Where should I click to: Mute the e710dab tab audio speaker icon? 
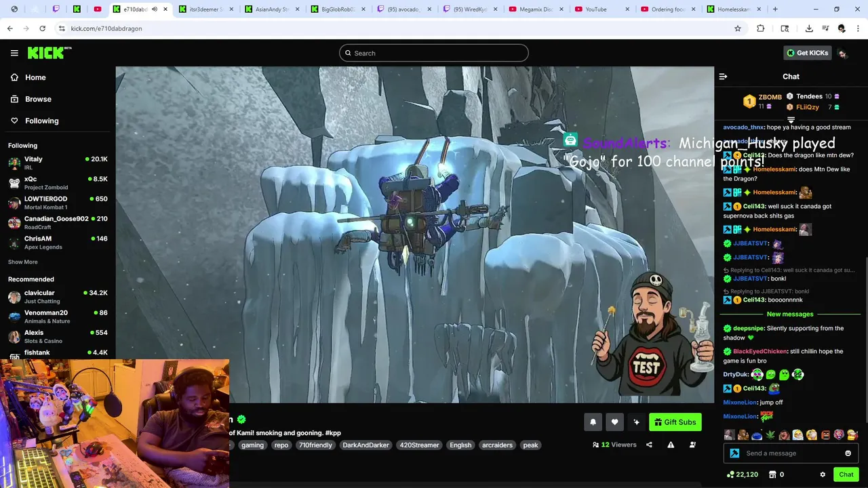(155, 9)
